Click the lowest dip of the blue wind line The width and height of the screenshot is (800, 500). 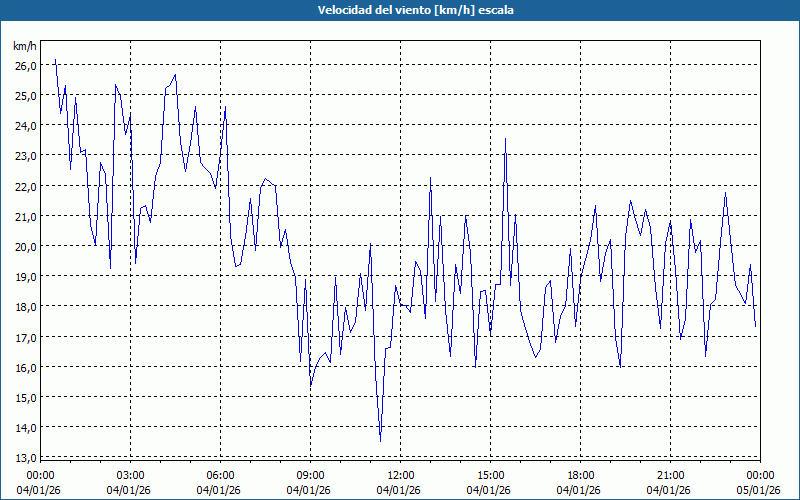(x=380, y=440)
